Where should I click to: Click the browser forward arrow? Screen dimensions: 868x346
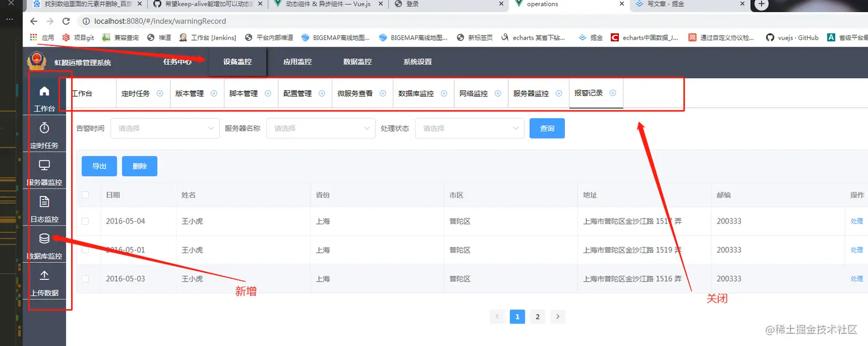(50, 21)
